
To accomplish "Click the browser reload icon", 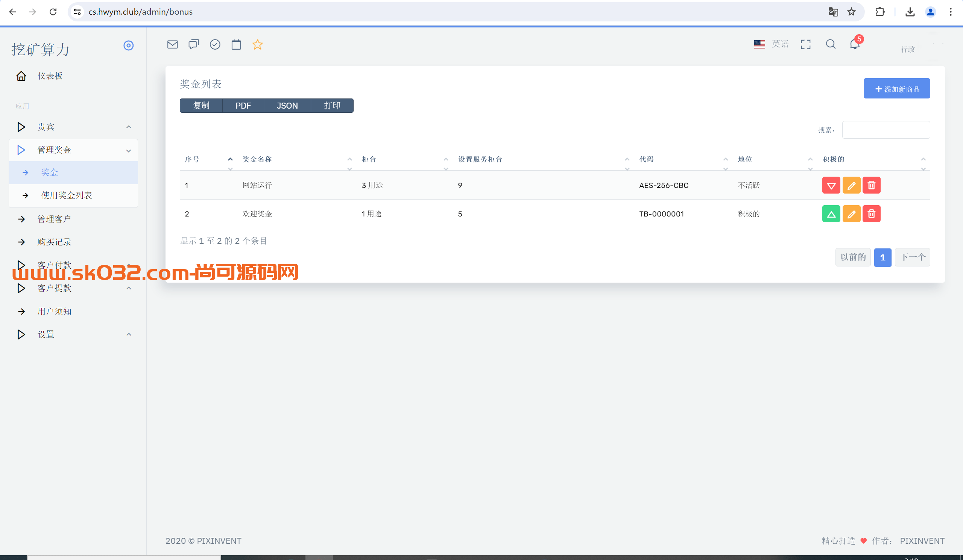I will pos(53,12).
